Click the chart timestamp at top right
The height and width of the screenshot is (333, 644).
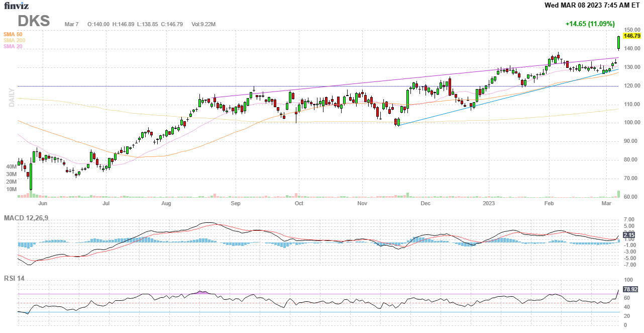593,6
